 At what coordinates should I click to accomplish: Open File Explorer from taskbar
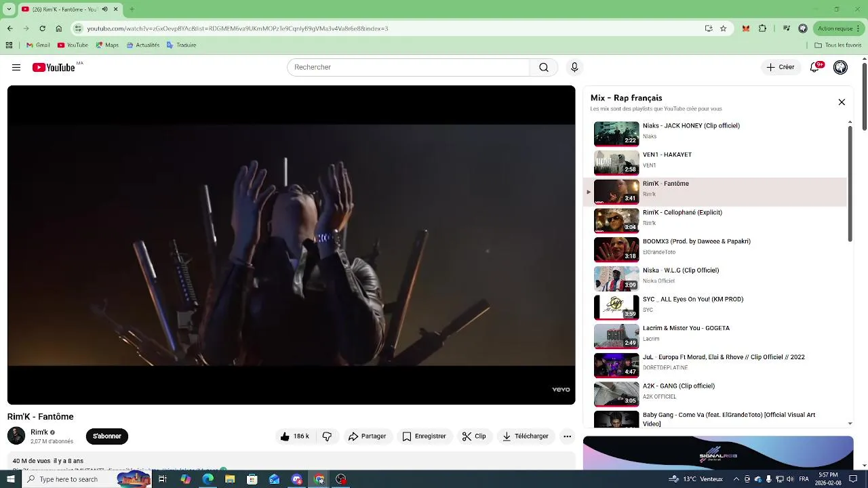(230, 479)
